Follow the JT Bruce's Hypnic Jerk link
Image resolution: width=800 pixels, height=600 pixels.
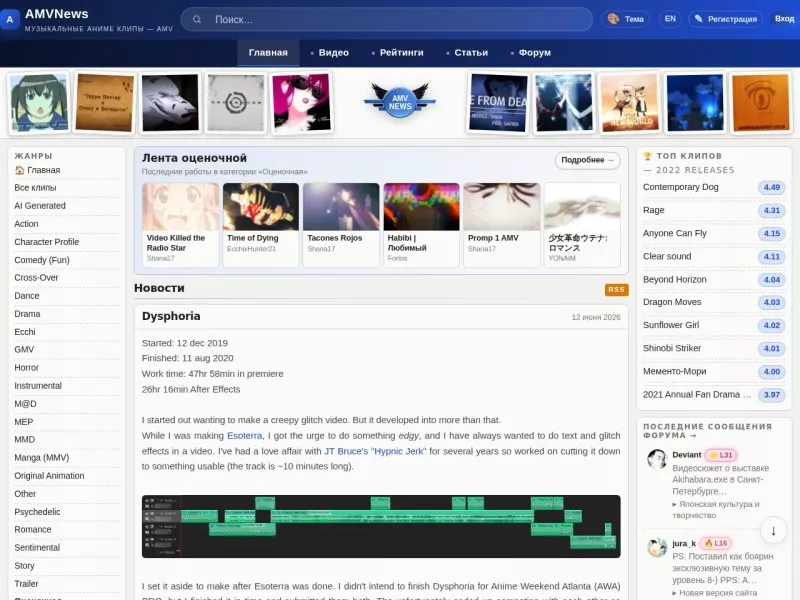point(375,451)
